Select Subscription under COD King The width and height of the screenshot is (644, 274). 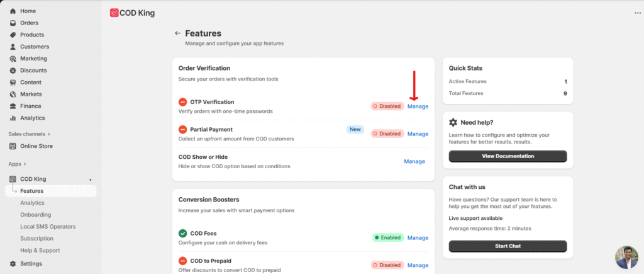point(36,239)
